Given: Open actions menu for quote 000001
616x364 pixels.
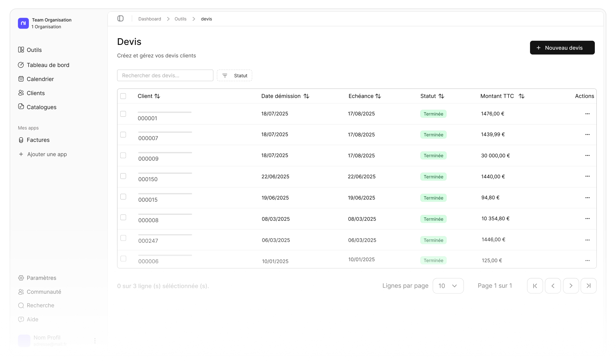Looking at the screenshot, I should pyautogui.click(x=587, y=114).
